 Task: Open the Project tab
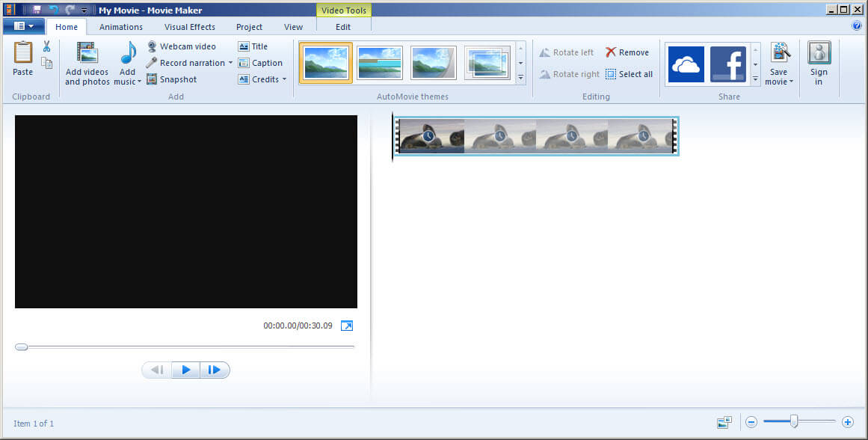click(250, 27)
